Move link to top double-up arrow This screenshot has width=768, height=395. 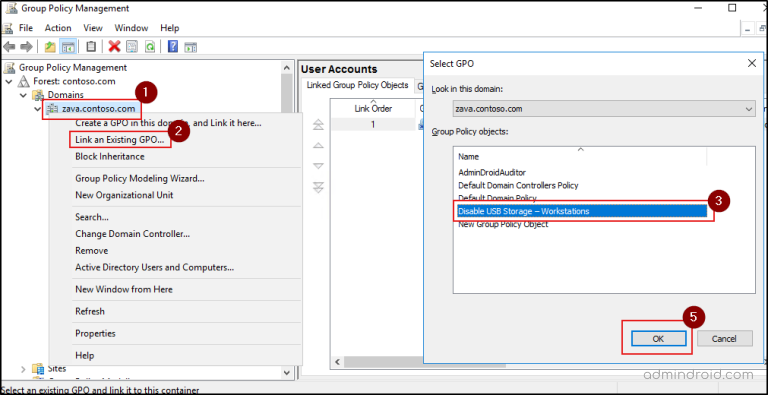(x=318, y=124)
